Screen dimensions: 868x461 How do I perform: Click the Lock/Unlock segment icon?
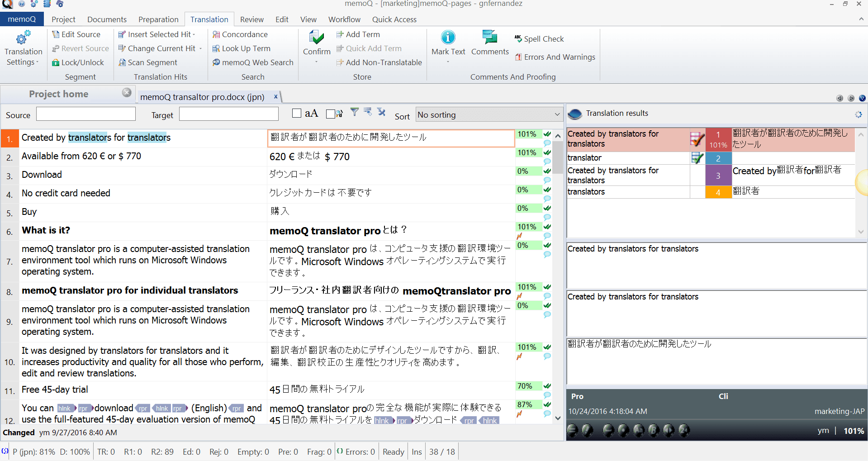click(x=56, y=62)
